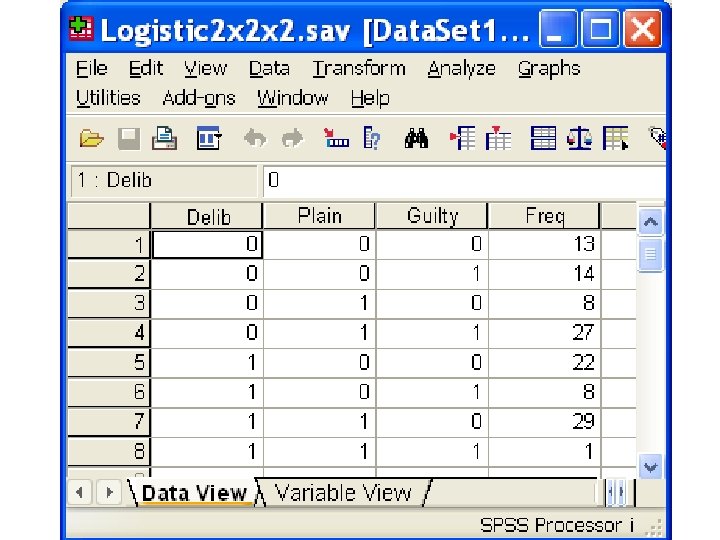This screenshot has height=540, width=720.
Task: Click the vertical scrollbar down arrow
Action: click(650, 467)
